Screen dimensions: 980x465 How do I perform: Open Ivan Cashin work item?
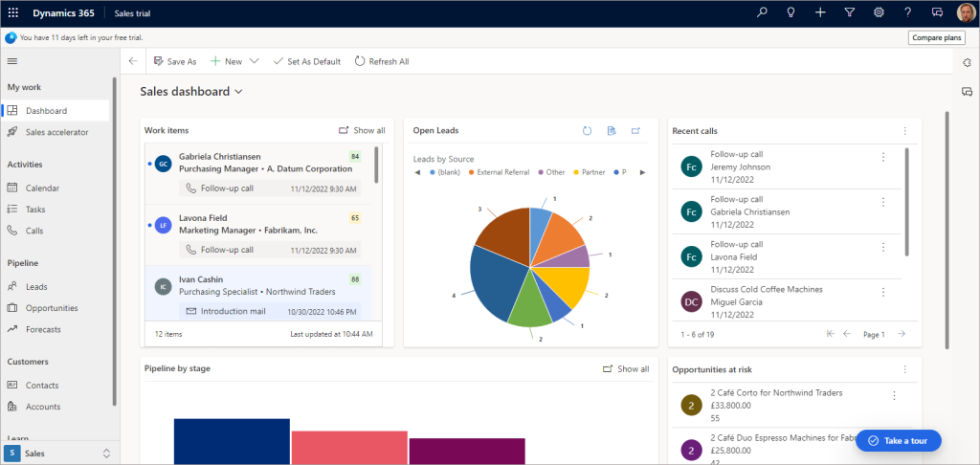[x=257, y=294]
